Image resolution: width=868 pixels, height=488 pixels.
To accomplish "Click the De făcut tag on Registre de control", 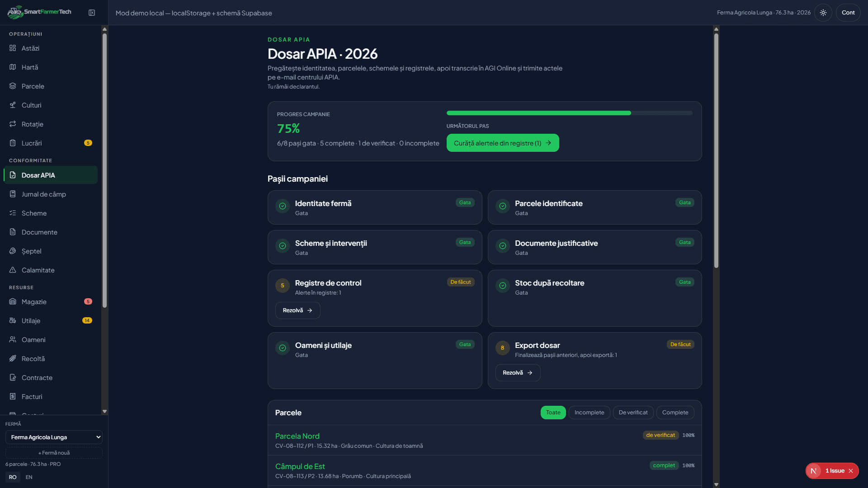I will (x=461, y=282).
